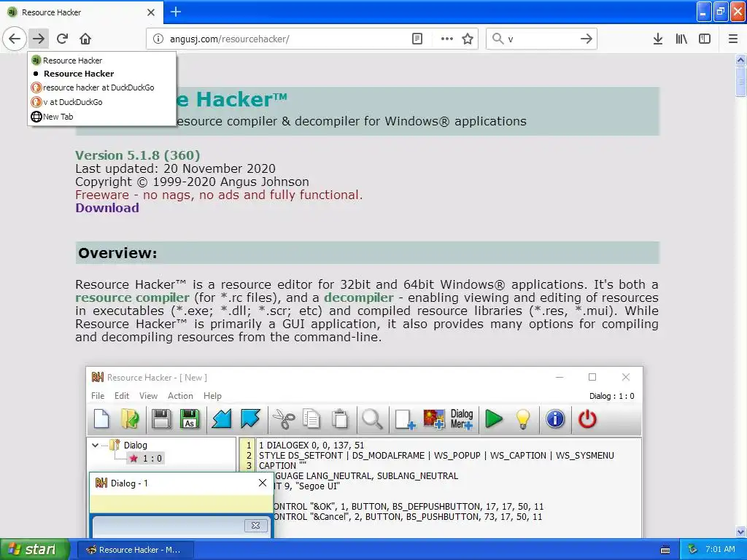Go to resource hacker at DuckDuckGo entry

[102, 87]
